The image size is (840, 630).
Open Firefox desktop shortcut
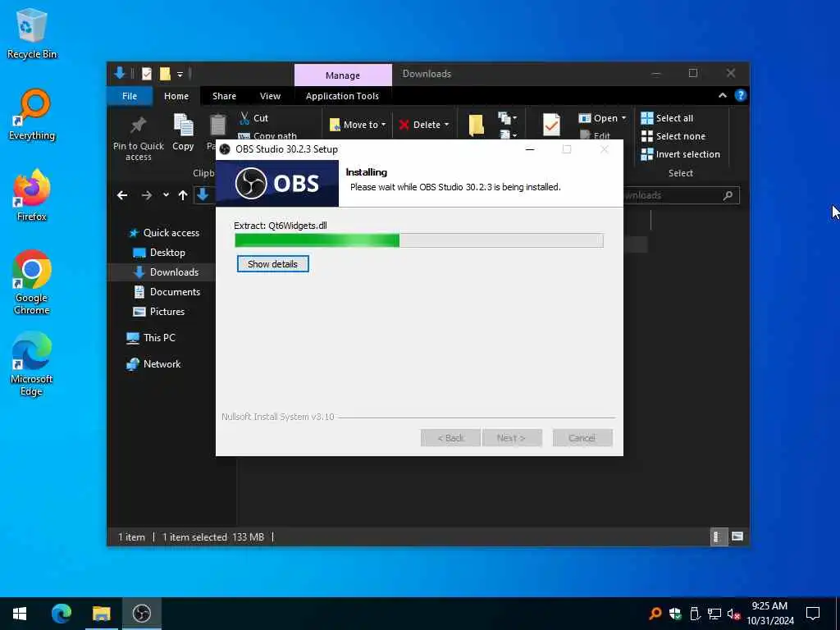click(x=32, y=195)
